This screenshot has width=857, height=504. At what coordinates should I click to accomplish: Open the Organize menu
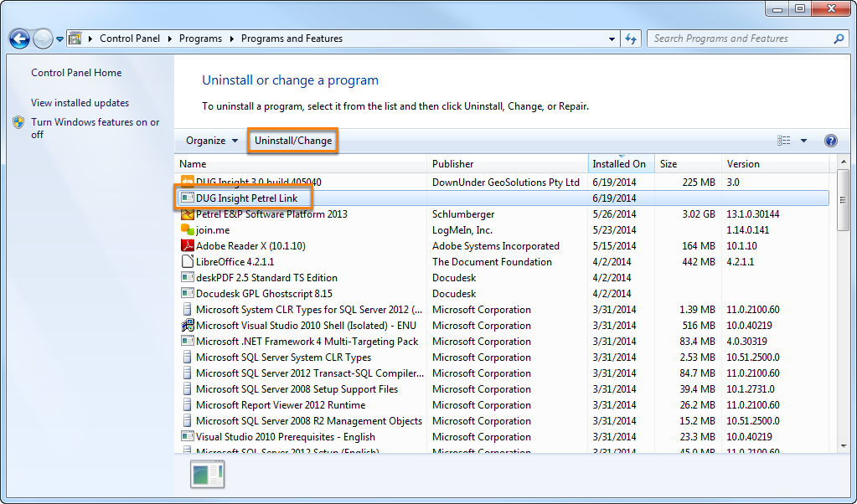click(211, 141)
